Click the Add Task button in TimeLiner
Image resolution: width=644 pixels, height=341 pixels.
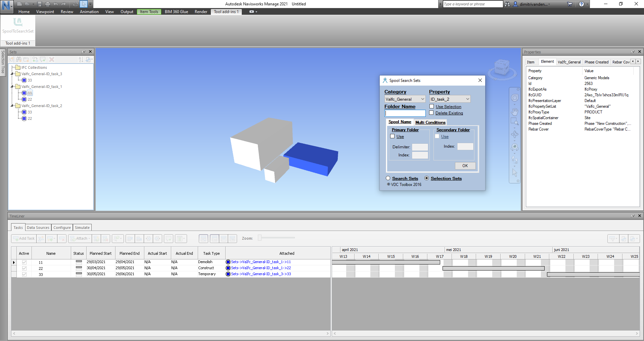tap(24, 238)
